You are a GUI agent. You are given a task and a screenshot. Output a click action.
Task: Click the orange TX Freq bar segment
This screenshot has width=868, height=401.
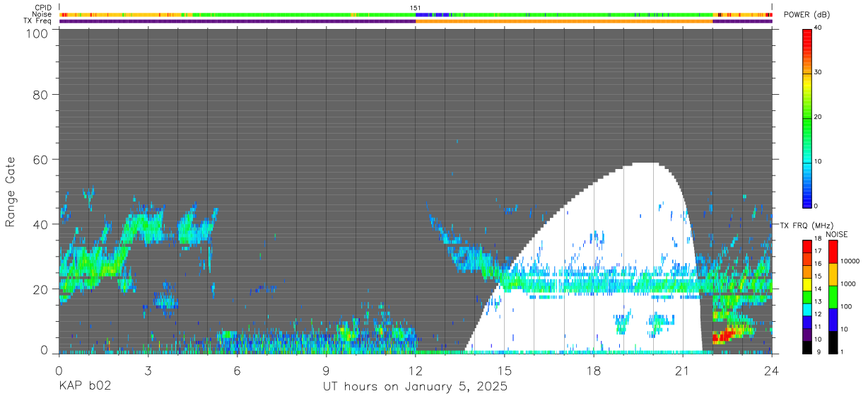pos(564,21)
